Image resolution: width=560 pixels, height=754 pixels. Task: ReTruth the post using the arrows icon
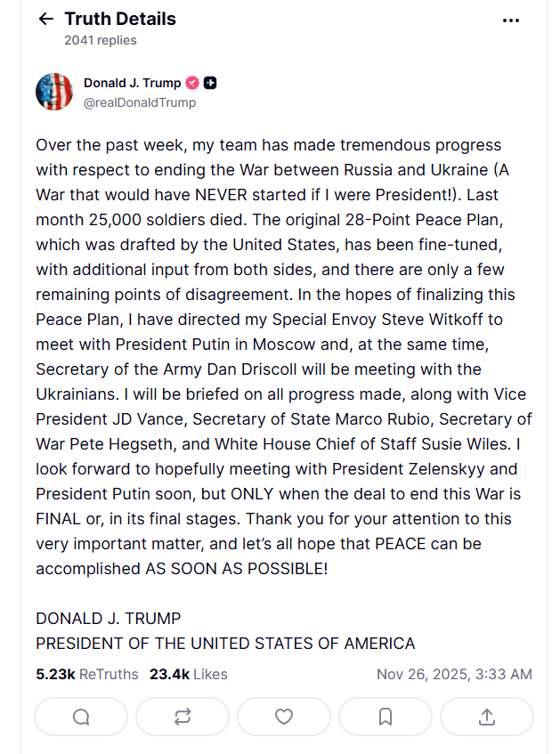tap(183, 717)
